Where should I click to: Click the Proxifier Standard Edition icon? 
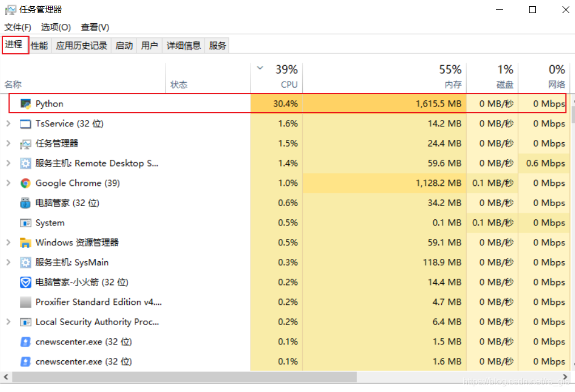(26, 302)
